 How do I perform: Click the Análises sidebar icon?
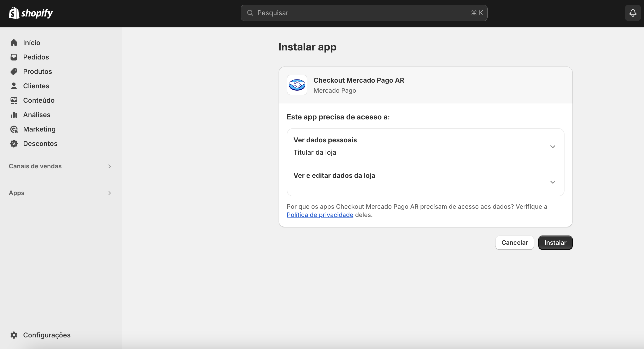click(x=14, y=115)
